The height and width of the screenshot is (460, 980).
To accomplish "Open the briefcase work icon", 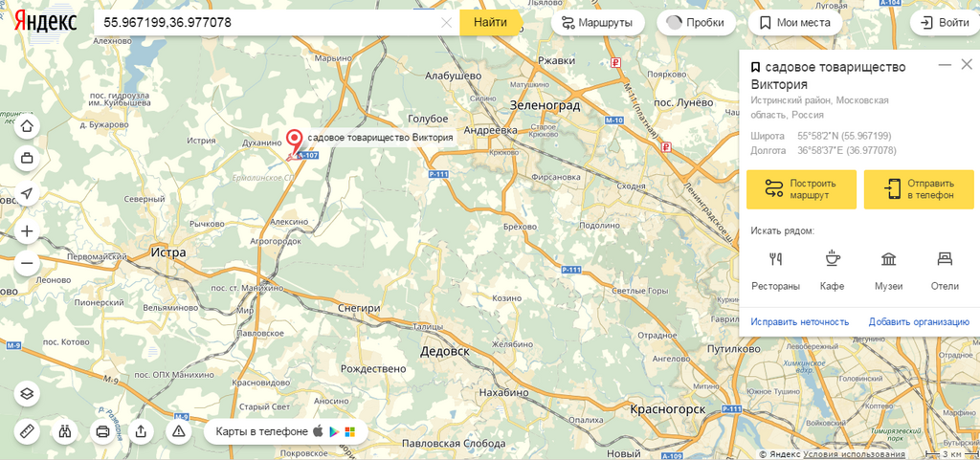I will click(x=27, y=158).
